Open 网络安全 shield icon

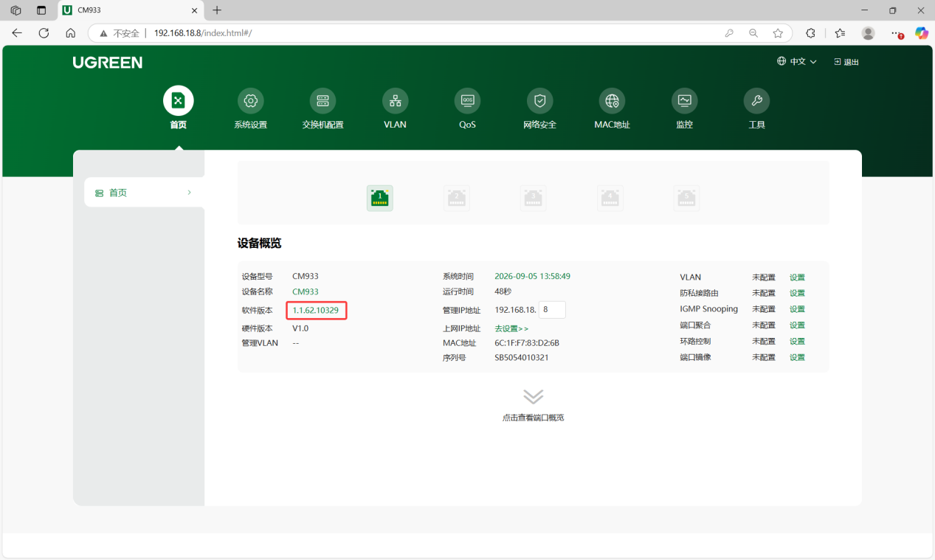point(539,101)
